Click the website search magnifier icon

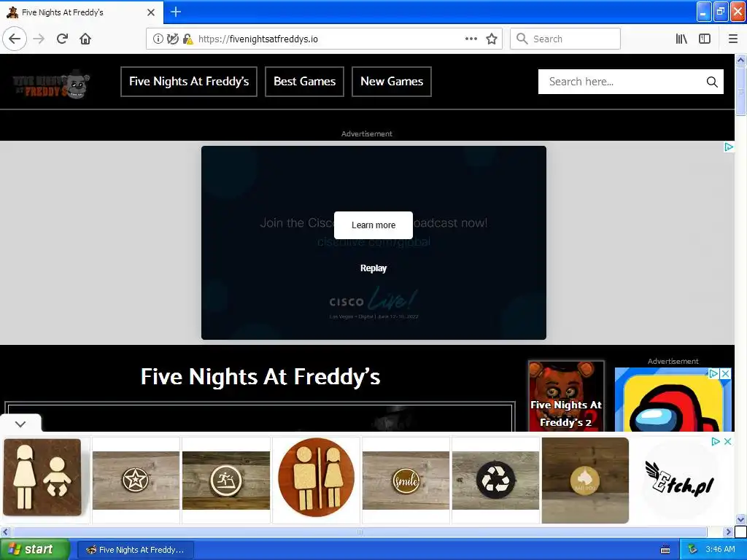(x=712, y=82)
